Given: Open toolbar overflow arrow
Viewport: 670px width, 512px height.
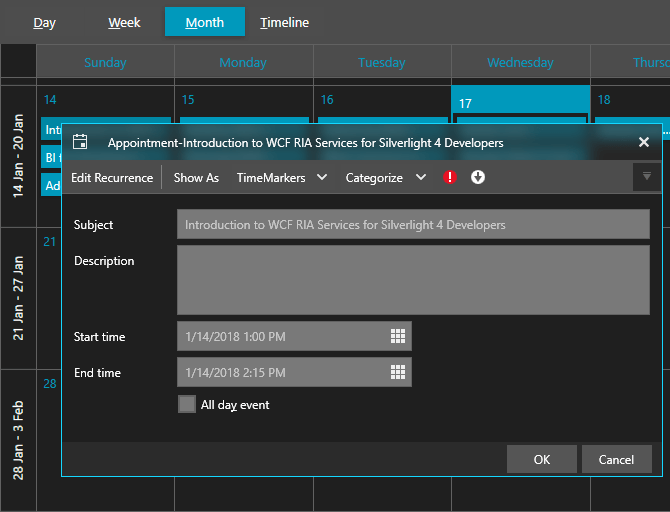Looking at the screenshot, I should [x=647, y=177].
